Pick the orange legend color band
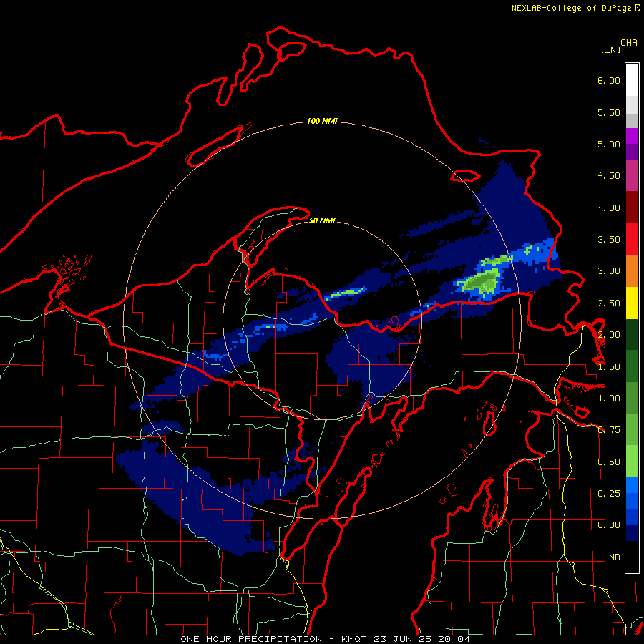644x644 pixels. 632,271
